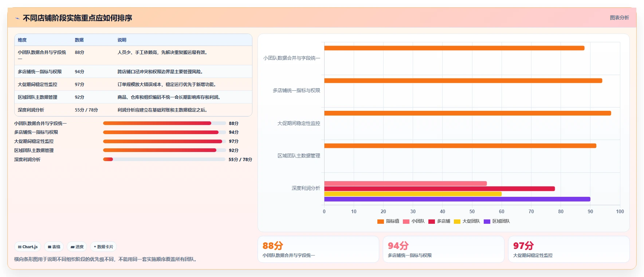Screen dimensions: 644x277
Task: Click the crimson 多店铺 bar under 深度利润分析
Action: (440, 189)
